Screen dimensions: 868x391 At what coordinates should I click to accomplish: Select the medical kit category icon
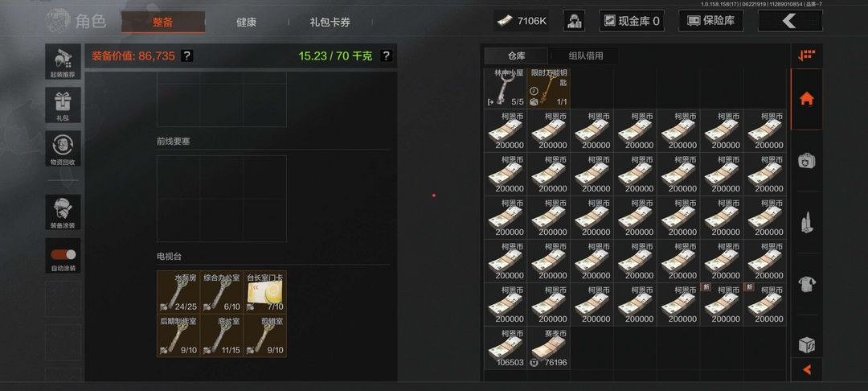point(807,161)
